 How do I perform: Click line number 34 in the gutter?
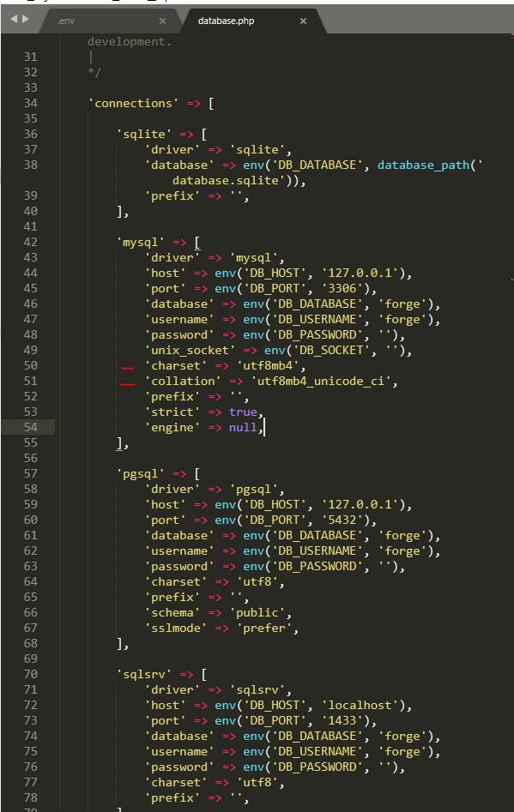pyautogui.click(x=31, y=103)
